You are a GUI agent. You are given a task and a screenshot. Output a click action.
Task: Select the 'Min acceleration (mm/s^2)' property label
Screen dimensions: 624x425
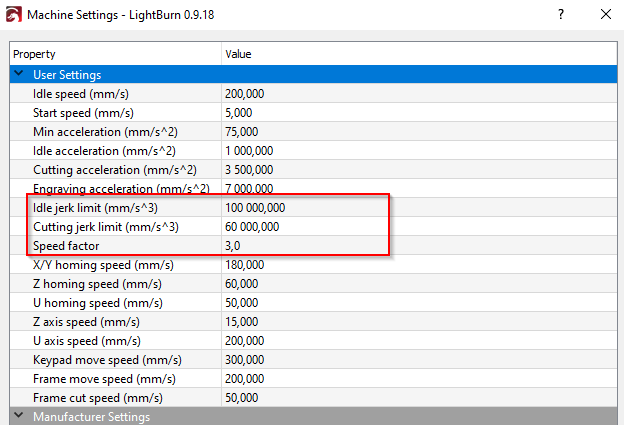pos(105,132)
